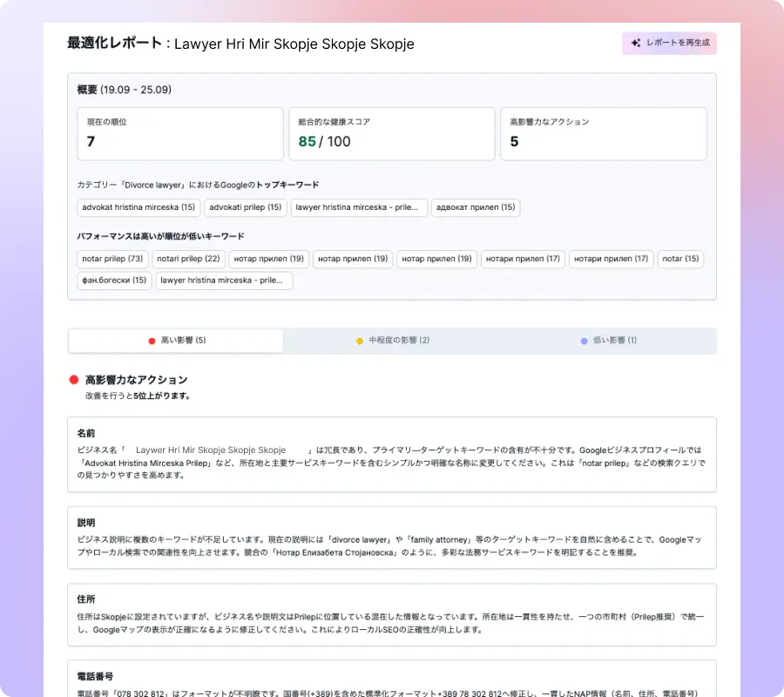
Task: Select the адвокат прилеп (15) keyword tag
Action: coord(476,207)
